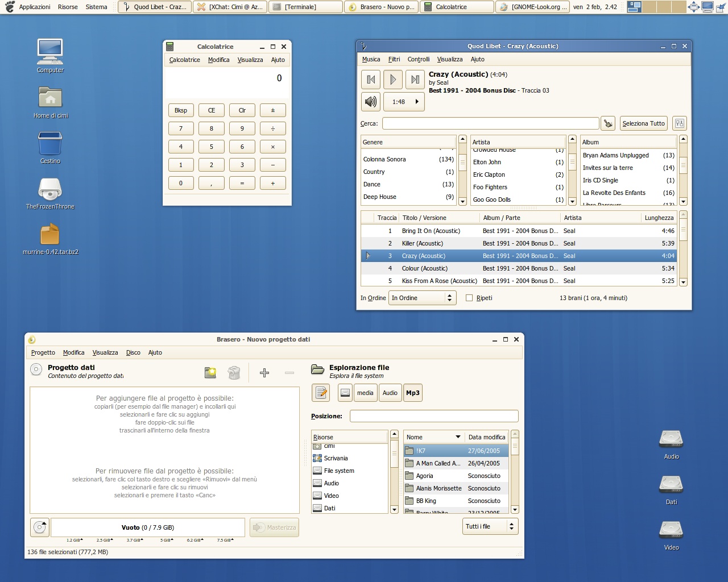Image resolution: width=728 pixels, height=582 pixels.
Task: Open the 1:48 time position dropdown
Action: point(404,102)
